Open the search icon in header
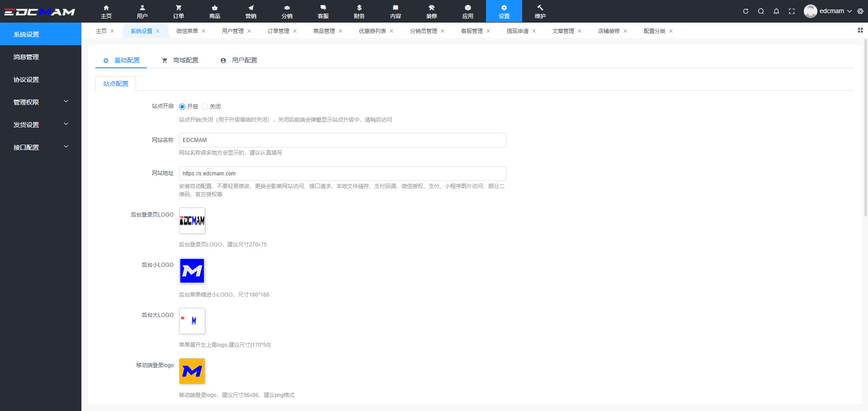 [x=761, y=11]
